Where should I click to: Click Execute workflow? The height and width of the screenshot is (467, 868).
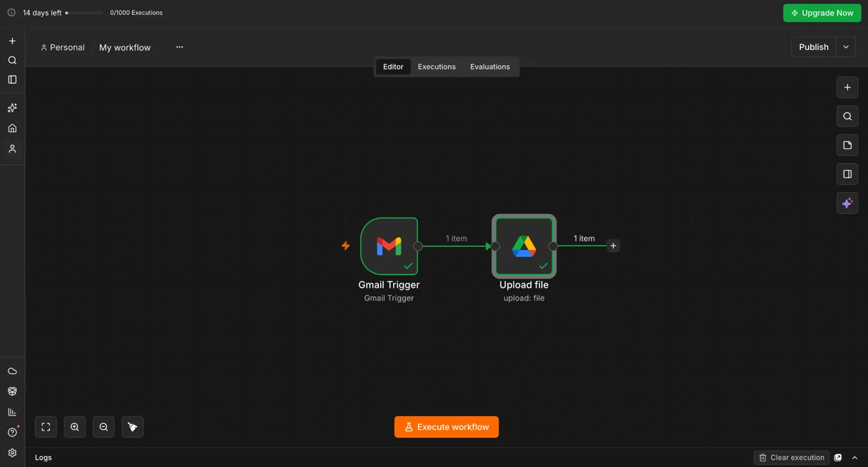tap(446, 427)
